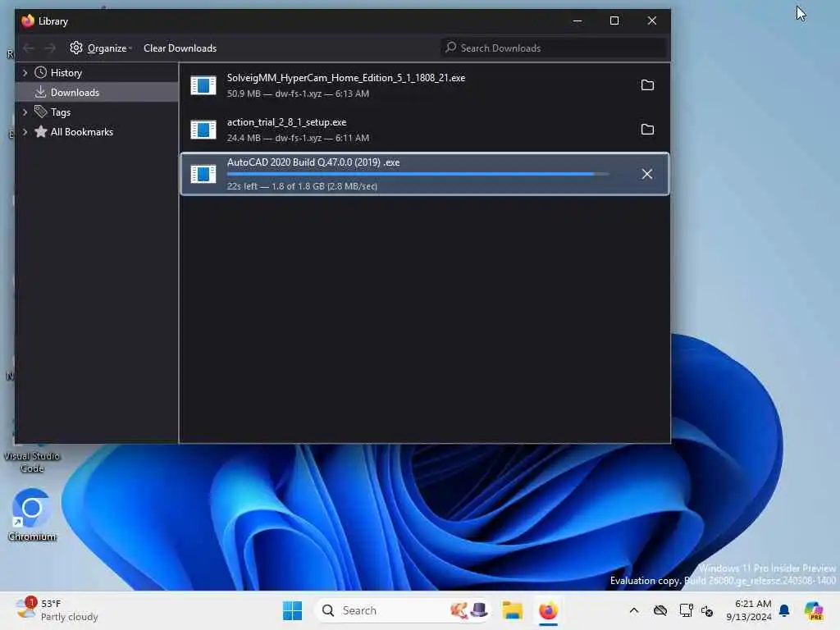Screen dimensions: 840x630
Task: Open the display network tray icon
Action: (x=686, y=610)
